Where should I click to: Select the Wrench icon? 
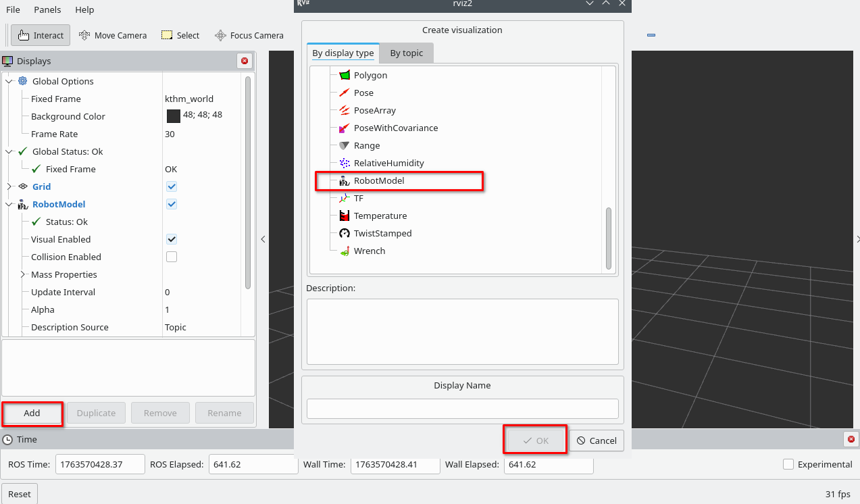click(345, 251)
